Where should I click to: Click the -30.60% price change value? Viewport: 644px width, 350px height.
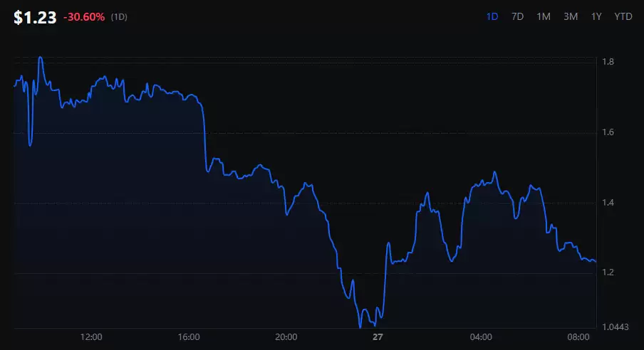coord(84,17)
